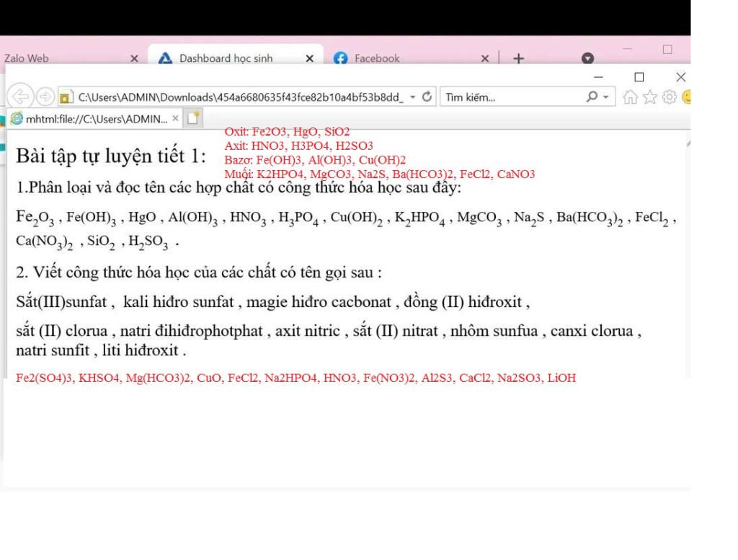
Task: Go to the IE Home page icon
Action: (630, 97)
